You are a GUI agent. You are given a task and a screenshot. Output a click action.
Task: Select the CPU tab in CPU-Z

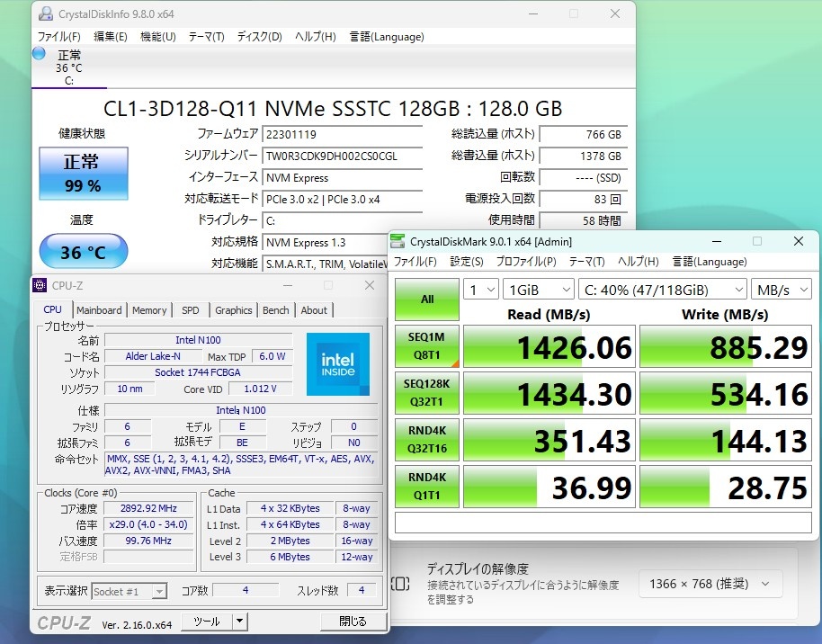(x=52, y=309)
